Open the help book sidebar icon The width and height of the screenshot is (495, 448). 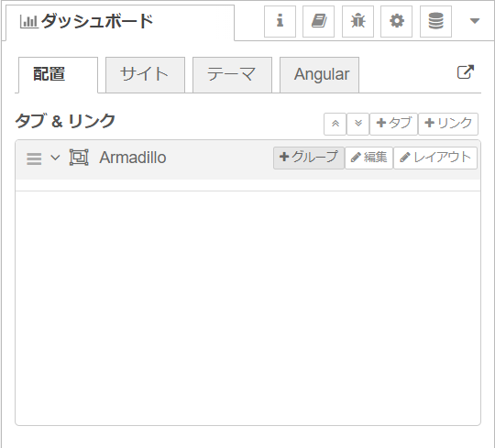point(318,21)
